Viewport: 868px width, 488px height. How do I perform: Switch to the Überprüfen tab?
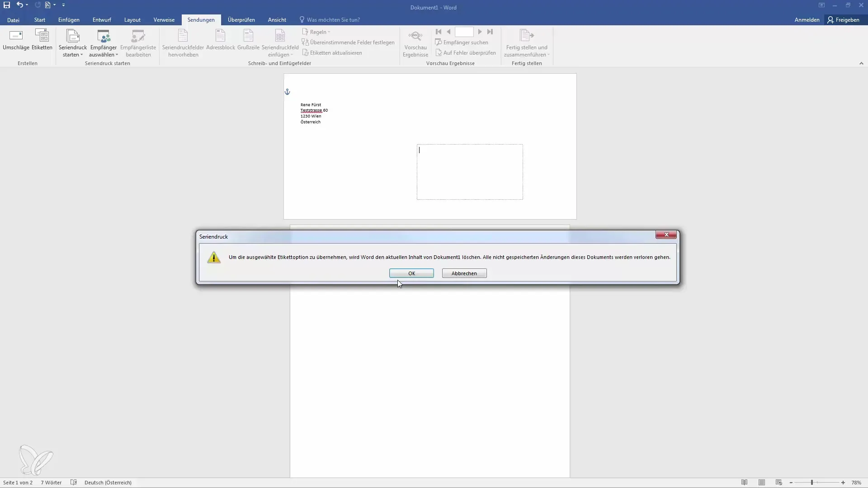[x=241, y=20]
